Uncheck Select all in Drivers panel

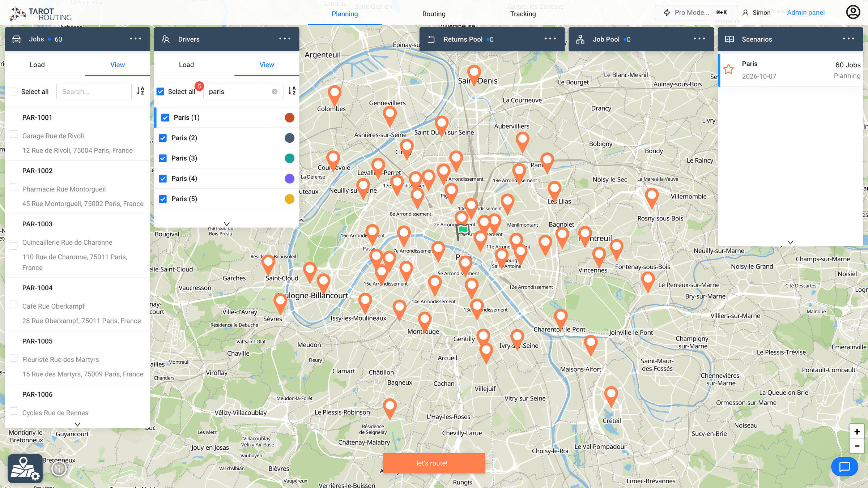click(161, 91)
